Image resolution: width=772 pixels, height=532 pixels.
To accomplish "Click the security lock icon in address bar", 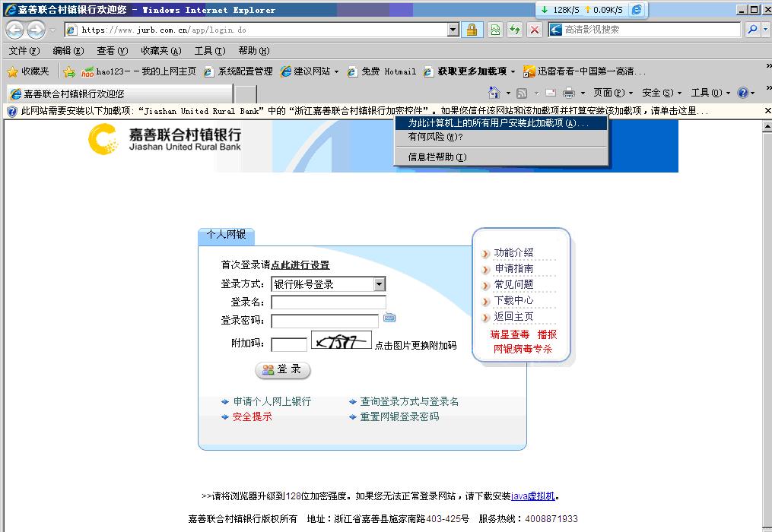I will point(472,30).
